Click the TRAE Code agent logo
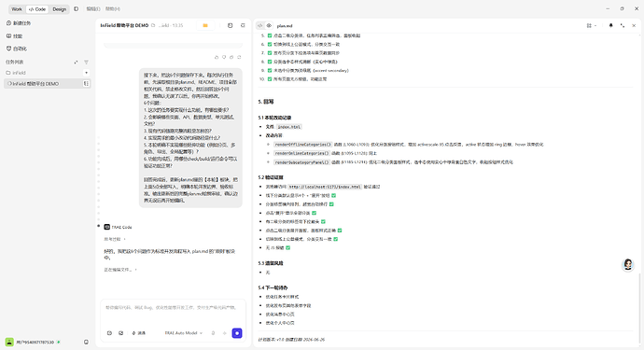The width and height of the screenshot is (644, 350). [106, 227]
